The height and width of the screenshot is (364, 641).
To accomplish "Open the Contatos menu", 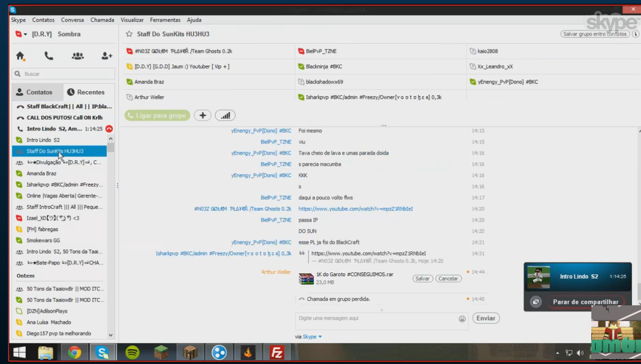I will pos(43,20).
